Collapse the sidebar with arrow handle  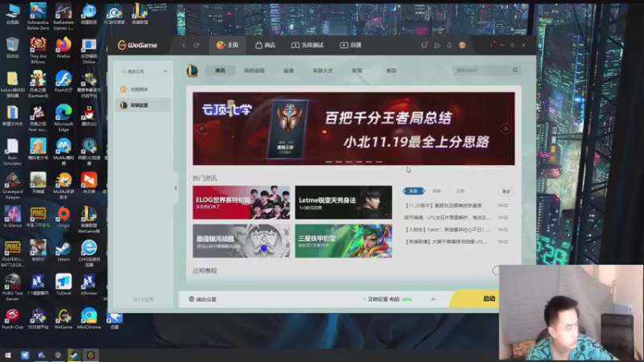[x=175, y=188]
